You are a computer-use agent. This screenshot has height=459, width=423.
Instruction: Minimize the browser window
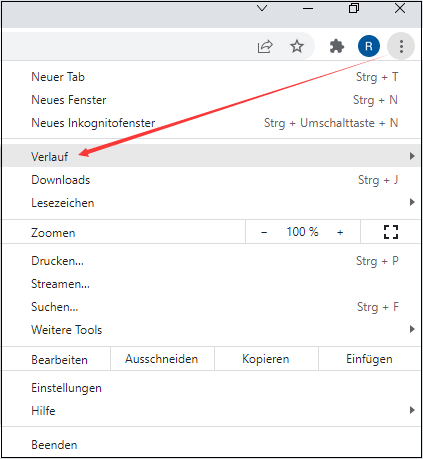pyautogui.click(x=308, y=8)
